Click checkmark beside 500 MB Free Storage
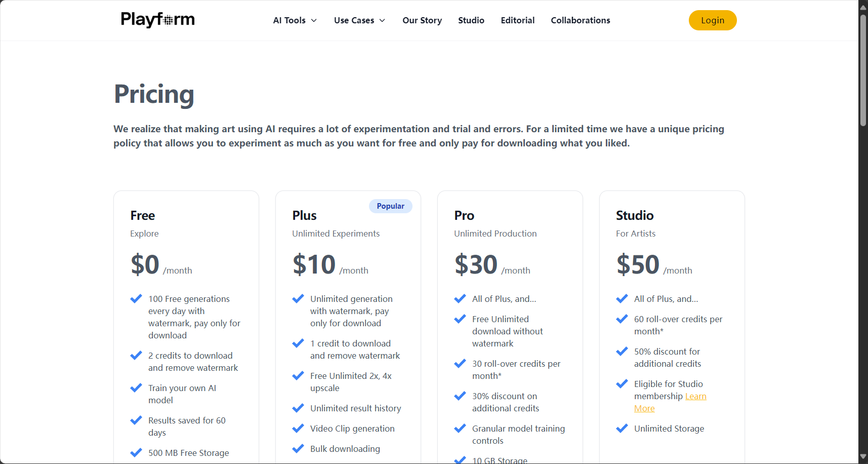The height and width of the screenshot is (464, 868). (x=136, y=453)
